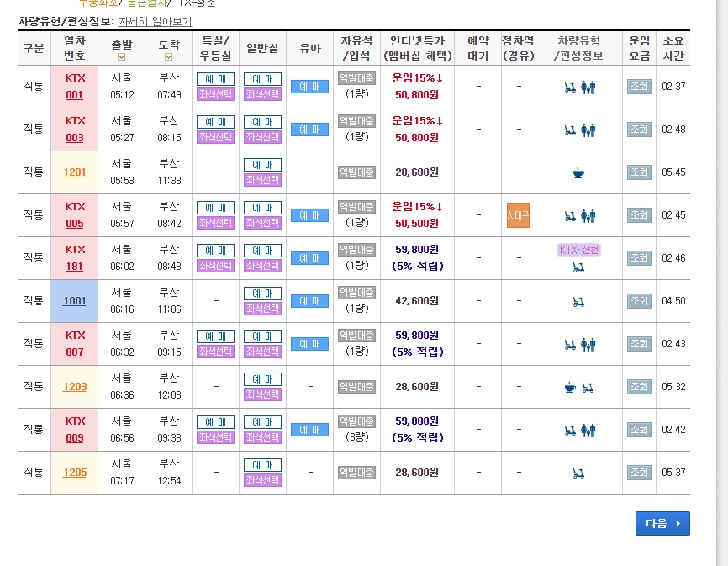Screen dimensions: 728x566
Task: Click cafe cup icon in train 1201 row
Action: [x=578, y=172]
